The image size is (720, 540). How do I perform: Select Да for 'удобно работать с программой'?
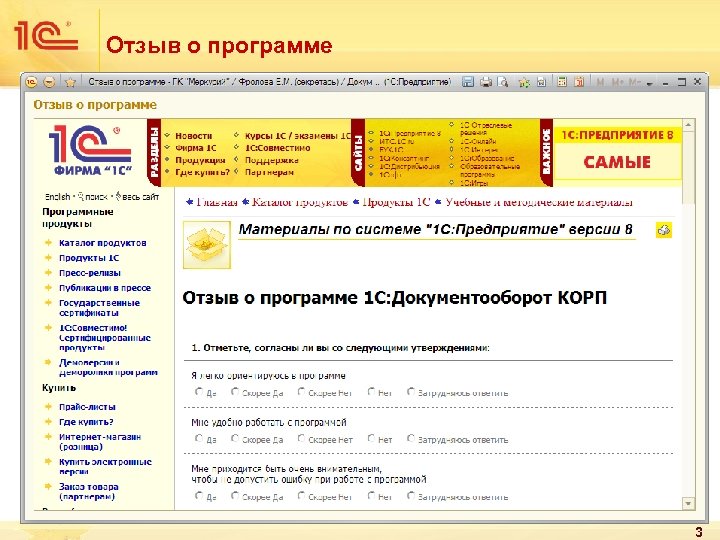(198, 439)
